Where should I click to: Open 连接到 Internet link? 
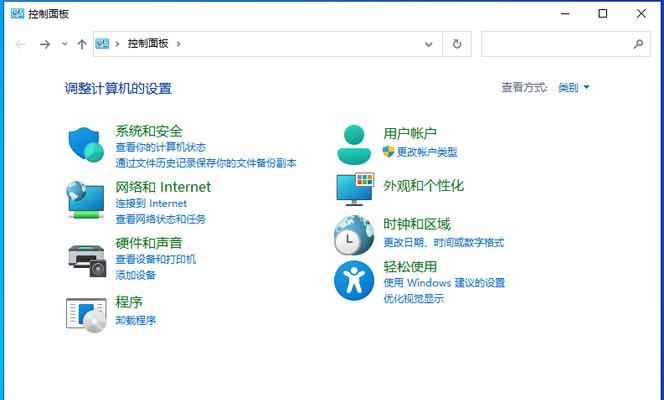click(151, 204)
